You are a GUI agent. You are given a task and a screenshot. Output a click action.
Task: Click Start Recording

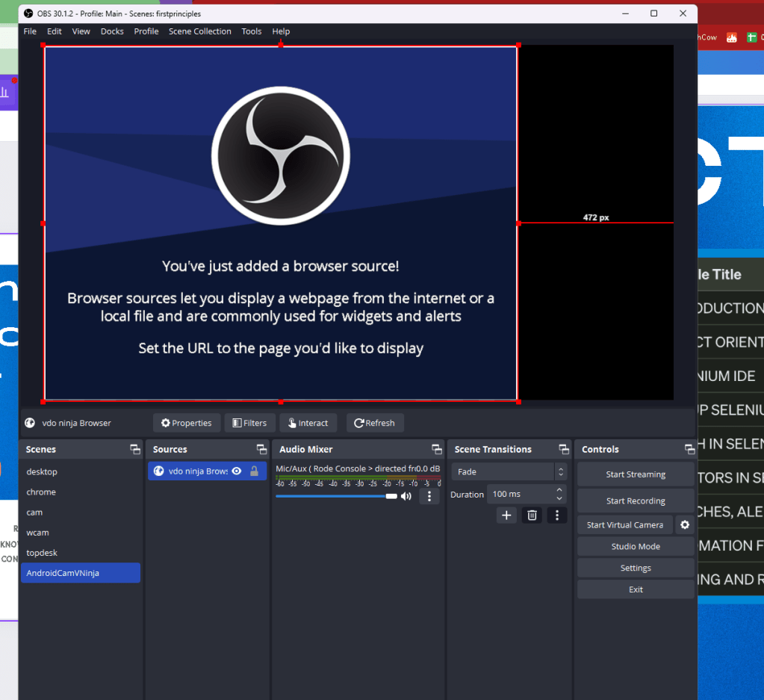[x=636, y=501]
